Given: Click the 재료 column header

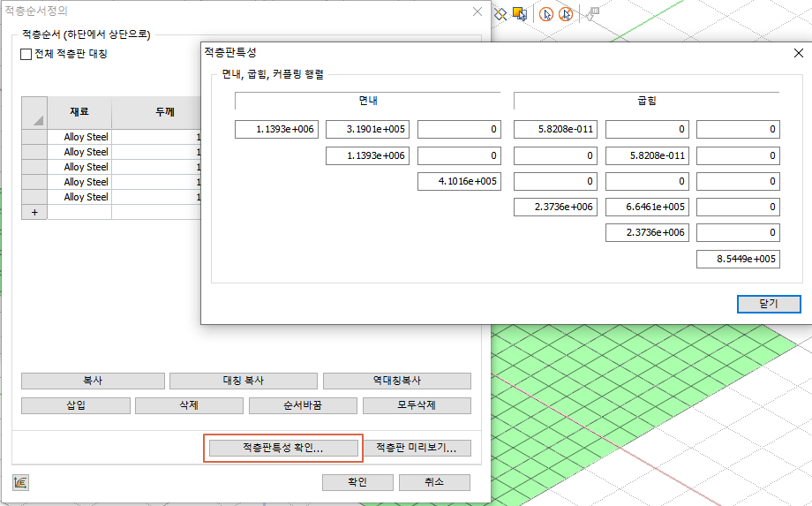Looking at the screenshot, I should 79,112.
